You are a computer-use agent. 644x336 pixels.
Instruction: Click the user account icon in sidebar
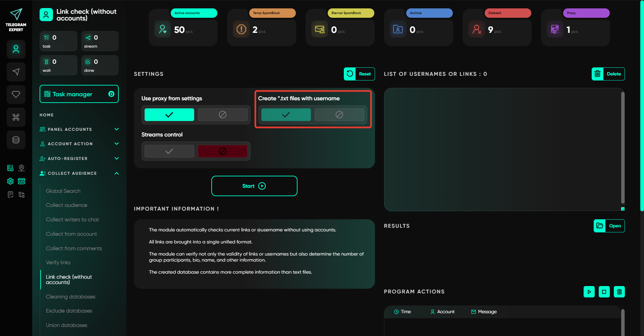click(x=16, y=49)
